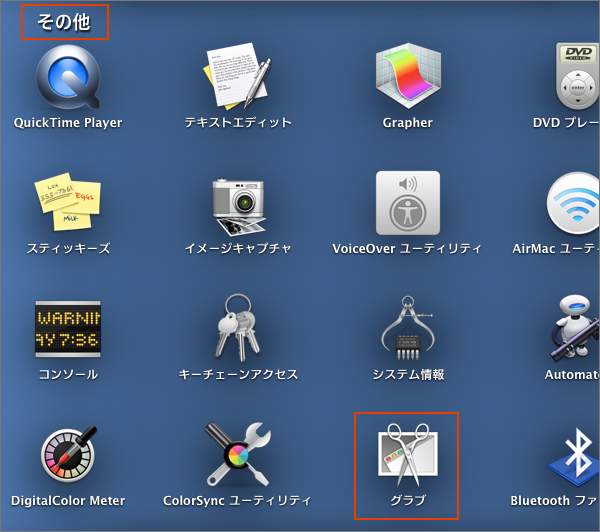The width and height of the screenshot is (600, 532).
Task: Click the DigitalColor Meter label text
Action: [68, 501]
